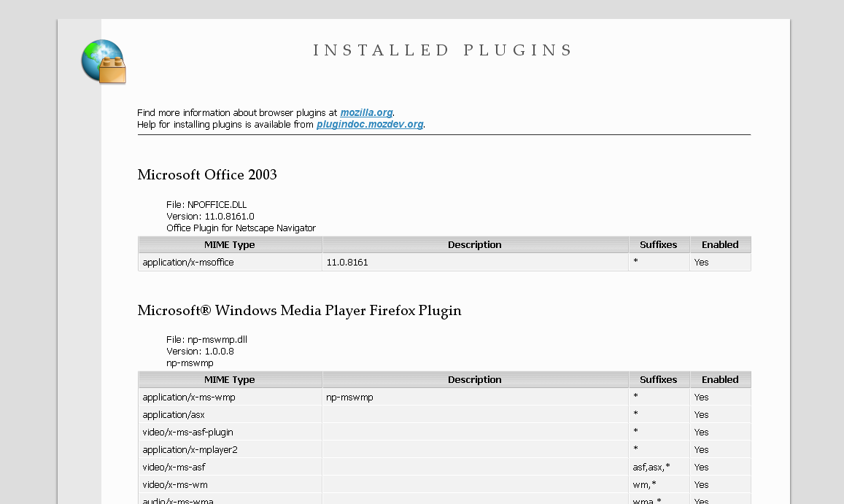Click the 11.0.8161 description cell
The width and height of the screenshot is (844, 504).
pos(476,263)
